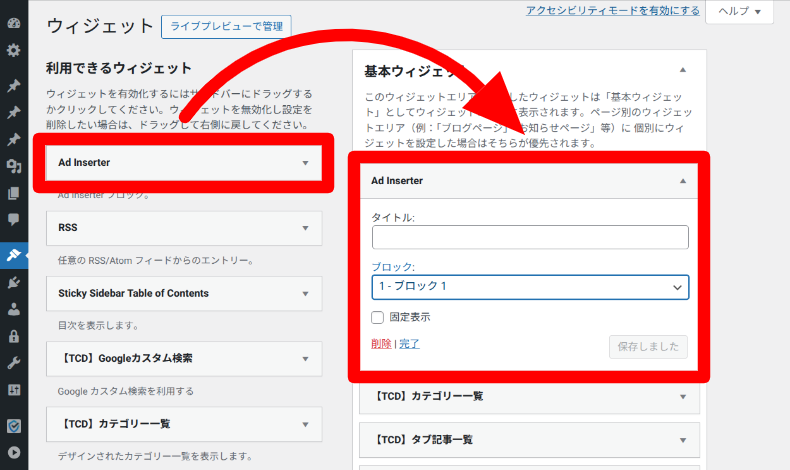Click the デザインされたカテゴリー一覧を表示します description

point(155,456)
